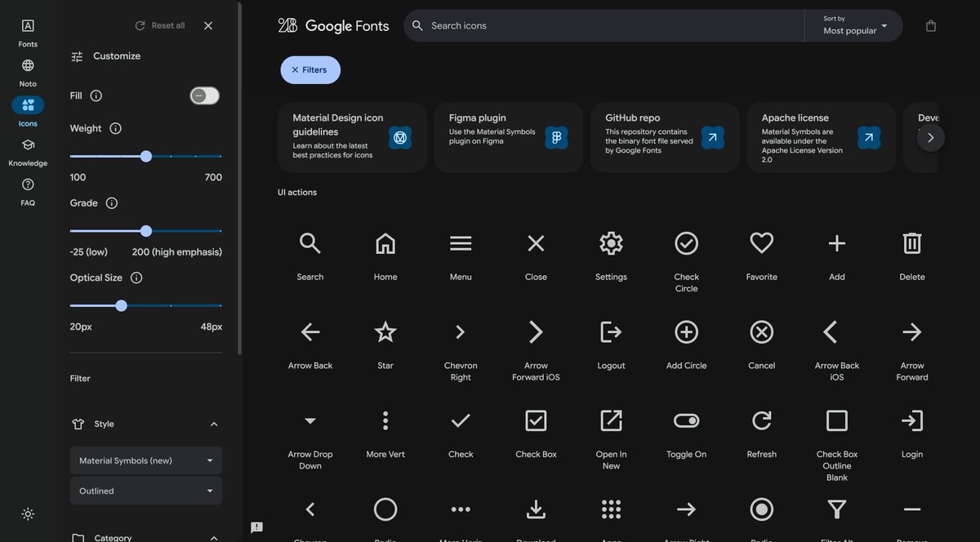Toggle dark/light theme sun icon
This screenshot has width=980, height=542.
(x=28, y=514)
